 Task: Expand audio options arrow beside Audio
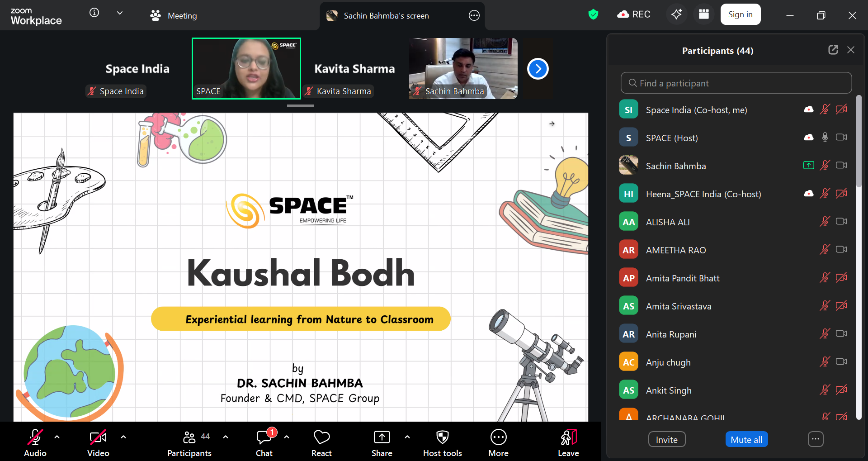click(57, 437)
